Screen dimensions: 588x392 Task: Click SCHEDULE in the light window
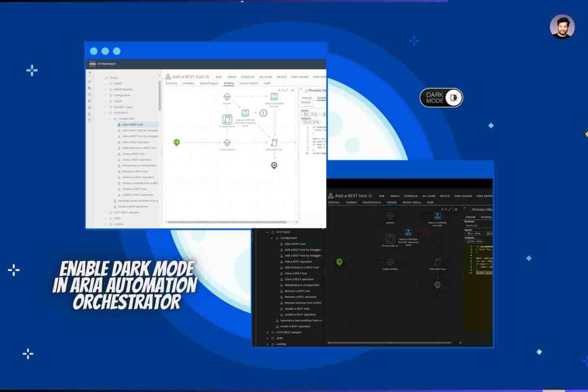tap(248, 77)
